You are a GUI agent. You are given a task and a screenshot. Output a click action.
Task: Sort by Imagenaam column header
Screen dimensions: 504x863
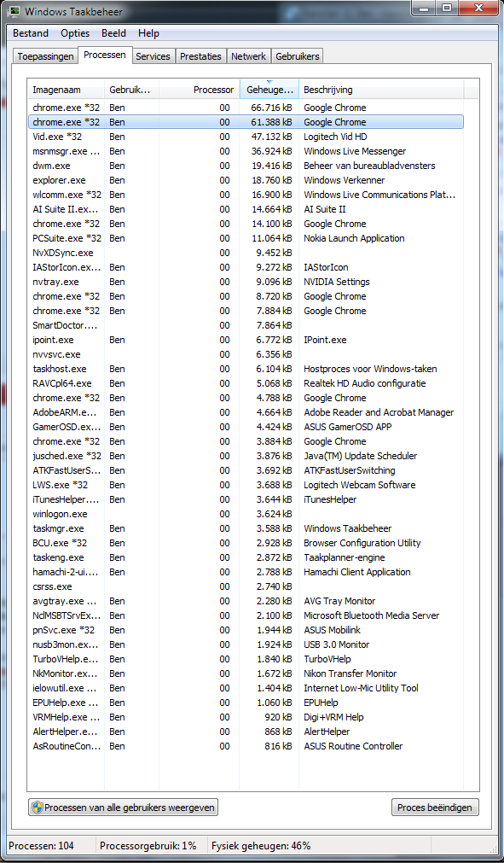pyautogui.click(x=66, y=90)
